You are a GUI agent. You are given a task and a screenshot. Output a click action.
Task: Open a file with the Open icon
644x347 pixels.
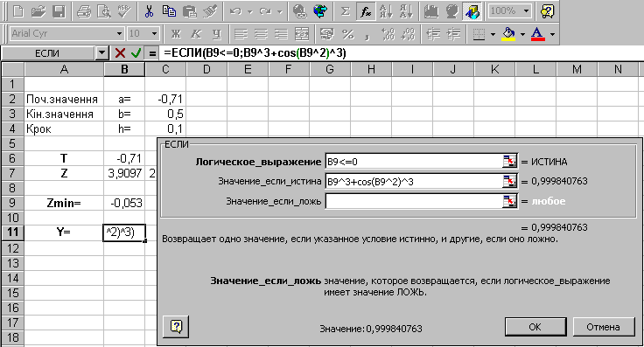click(38, 11)
